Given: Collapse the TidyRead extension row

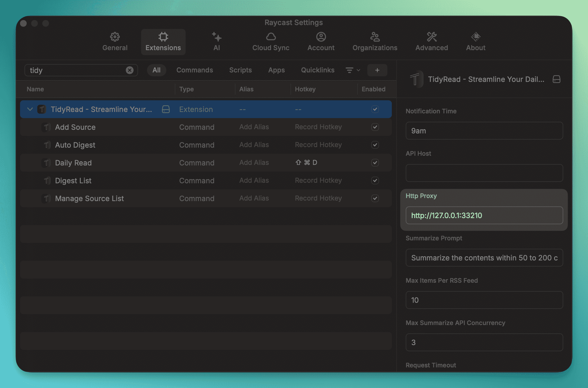Looking at the screenshot, I should click(x=30, y=109).
